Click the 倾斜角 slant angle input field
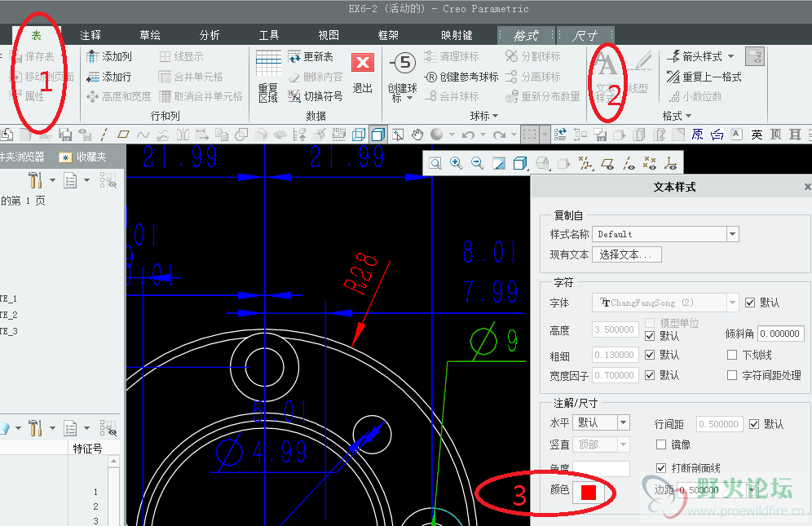812x526 pixels. pyautogui.click(x=781, y=334)
